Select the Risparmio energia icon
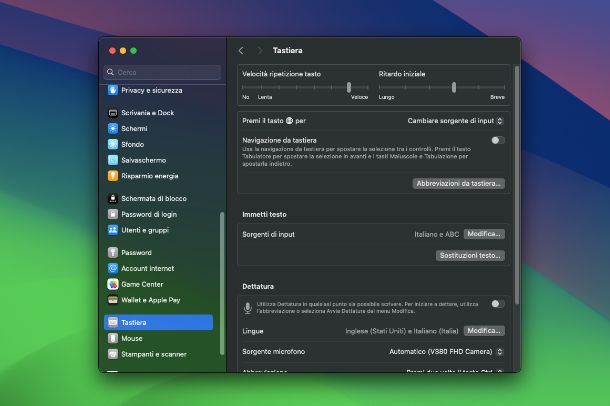 113,176
